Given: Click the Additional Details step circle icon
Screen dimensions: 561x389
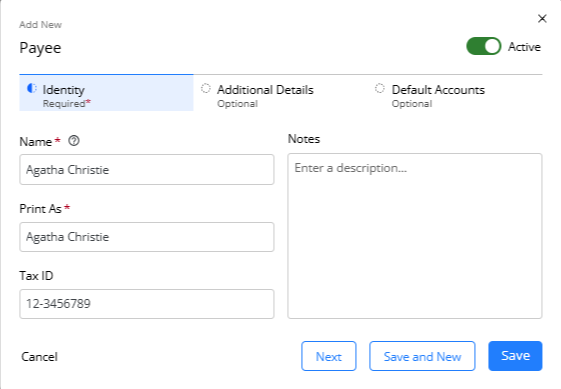Looking at the screenshot, I should point(206,88).
